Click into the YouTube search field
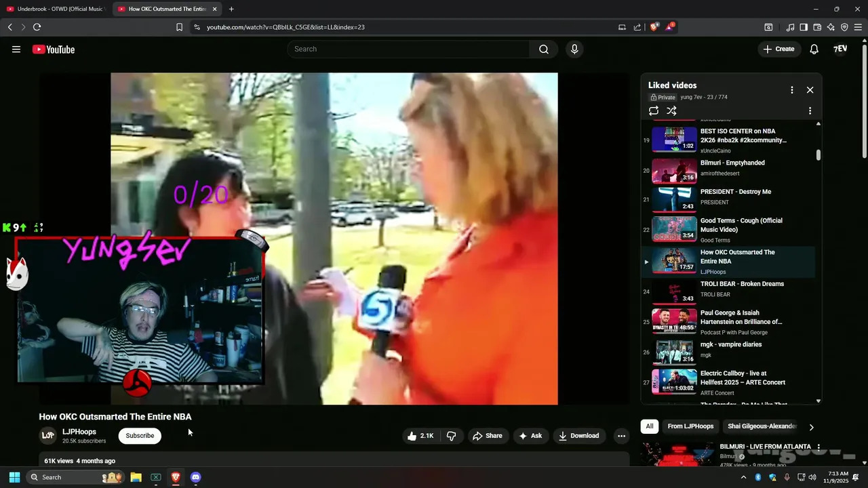868x488 pixels. 408,49
